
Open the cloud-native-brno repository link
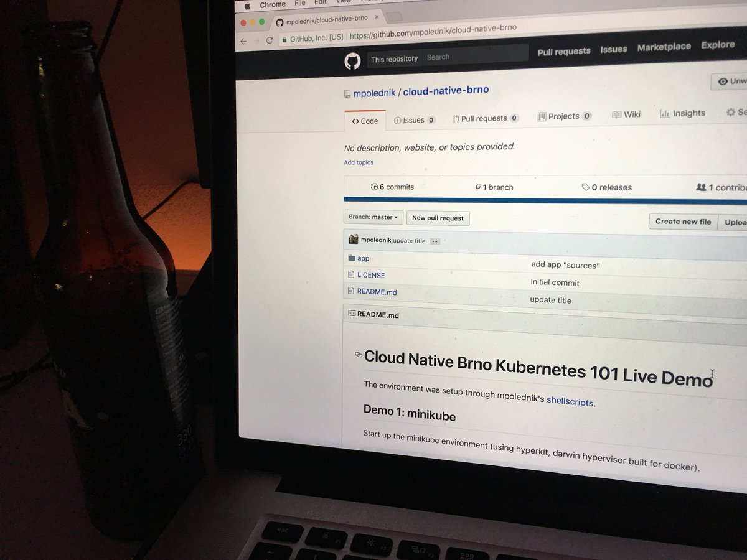(446, 91)
